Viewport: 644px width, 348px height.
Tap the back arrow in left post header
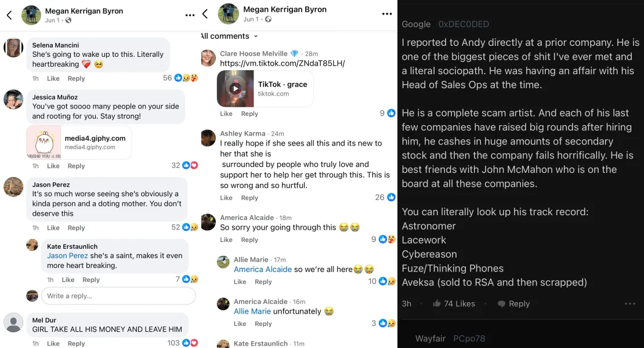pyautogui.click(x=9, y=15)
